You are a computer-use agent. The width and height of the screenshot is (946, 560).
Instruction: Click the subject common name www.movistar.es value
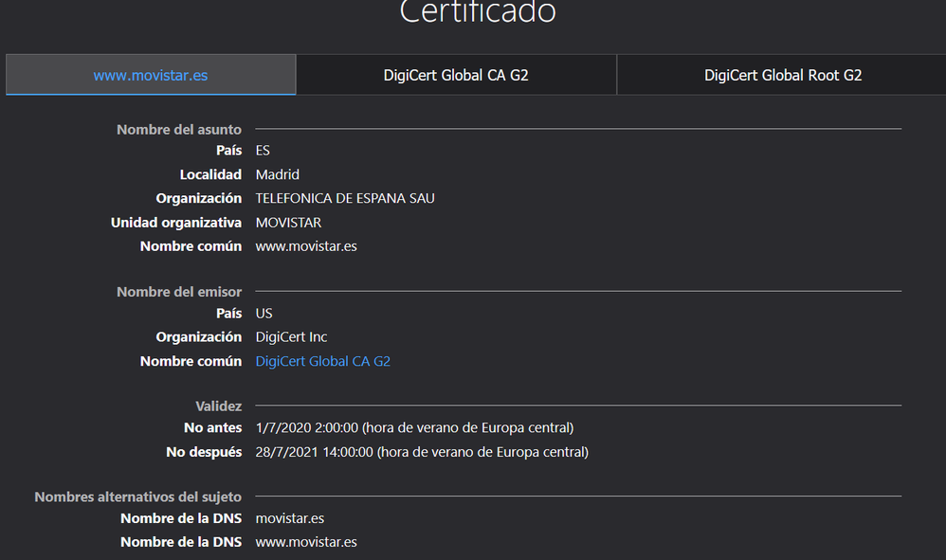pyautogui.click(x=306, y=246)
